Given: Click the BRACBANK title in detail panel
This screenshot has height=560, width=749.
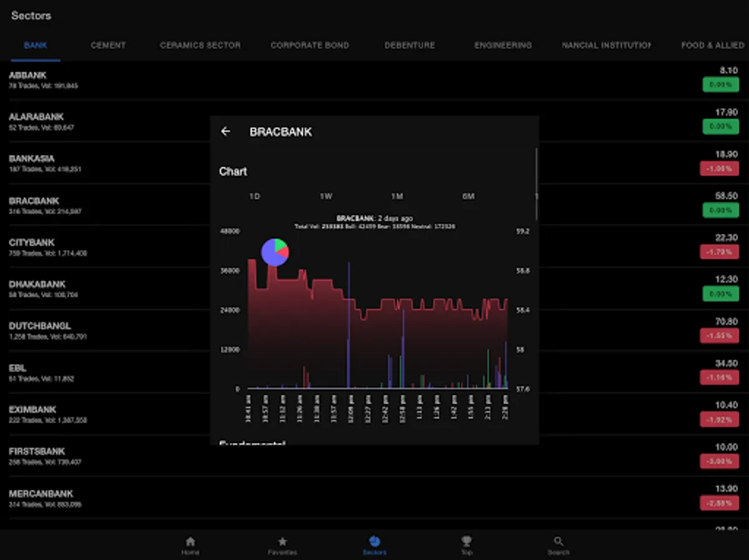Looking at the screenshot, I should 281,132.
